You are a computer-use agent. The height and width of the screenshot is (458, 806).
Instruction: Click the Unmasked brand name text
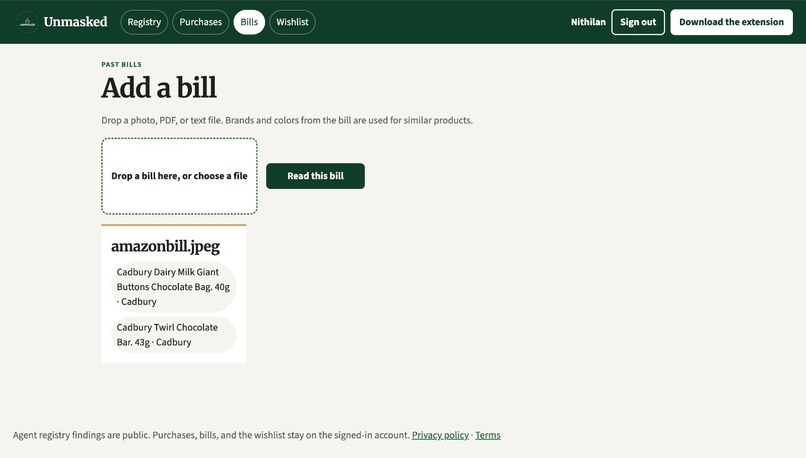coord(76,22)
